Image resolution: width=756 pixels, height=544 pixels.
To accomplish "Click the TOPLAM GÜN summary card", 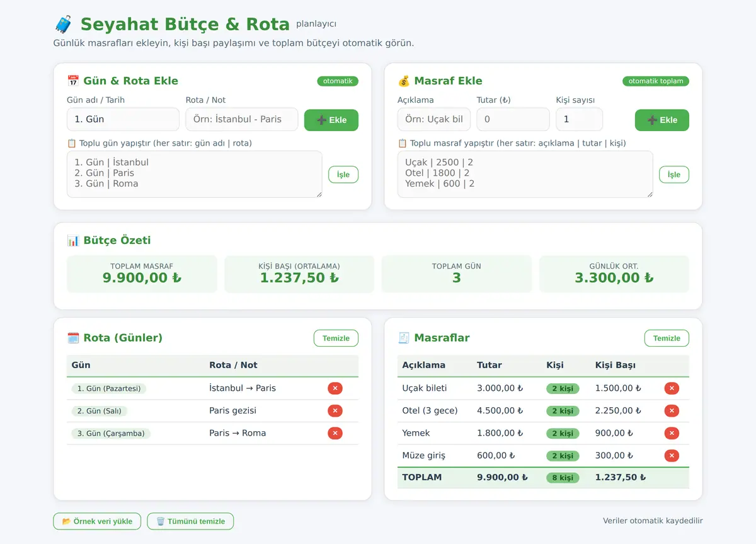I will point(457,274).
